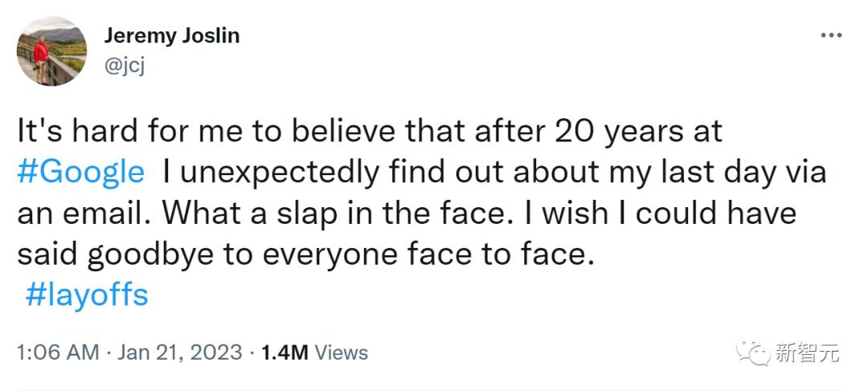Click the 1.4M view count number
This screenshot has height=391, width=868.
click(x=284, y=352)
